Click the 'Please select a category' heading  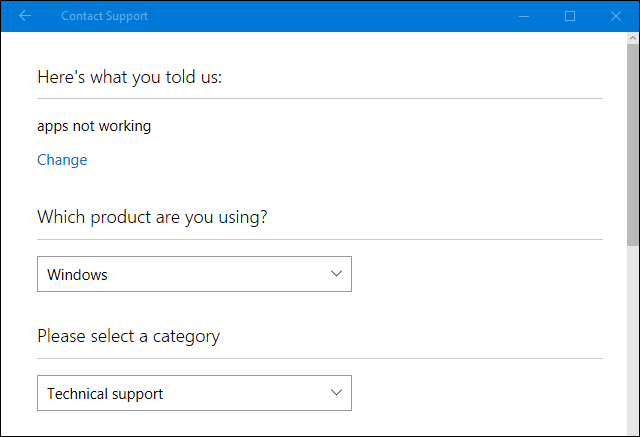click(128, 336)
